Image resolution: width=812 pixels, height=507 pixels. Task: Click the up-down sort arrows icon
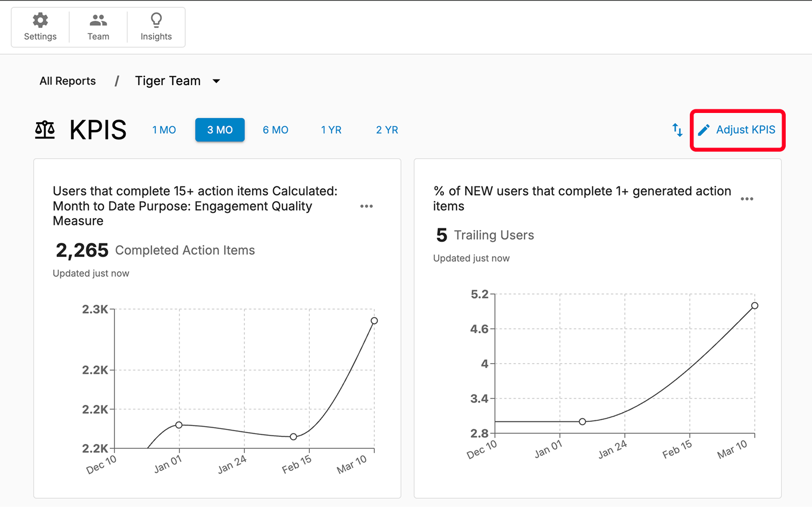pos(677,130)
